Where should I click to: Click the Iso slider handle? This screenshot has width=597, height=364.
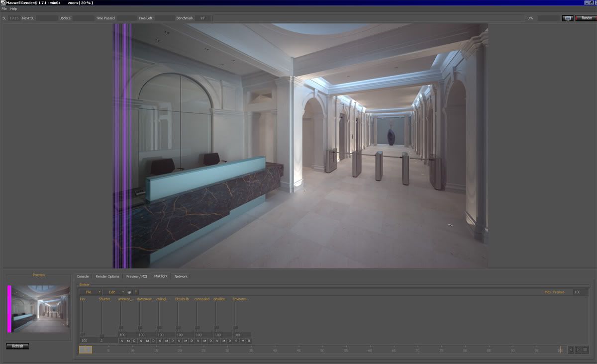point(83,334)
